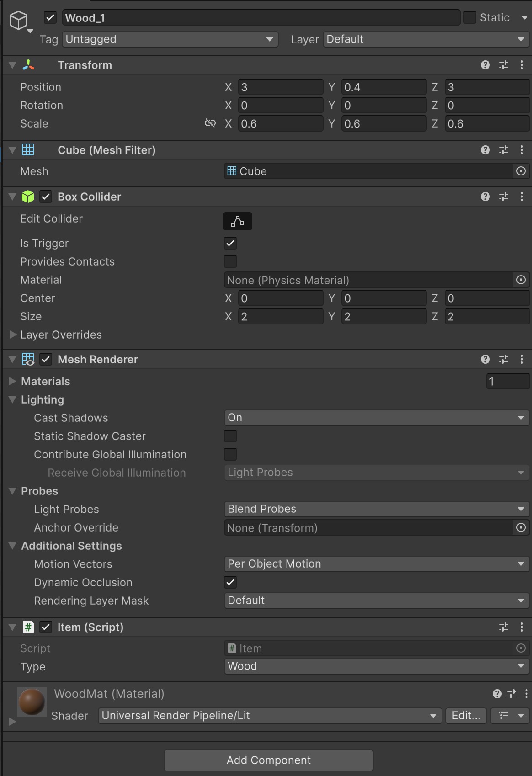The height and width of the screenshot is (776, 532).
Task: Open Rendering Layer Mask dropdown
Action: coord(377,601)
